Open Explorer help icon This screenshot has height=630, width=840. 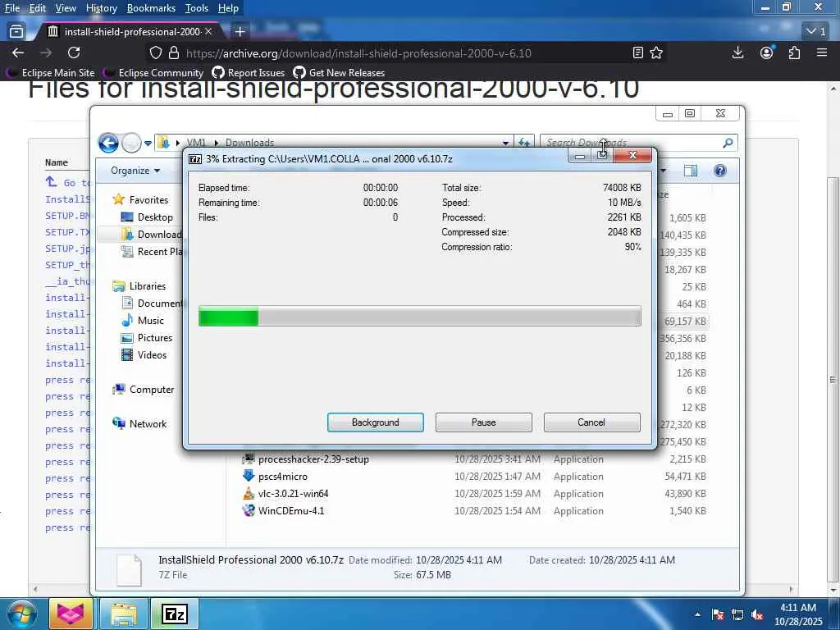[720, 171]
